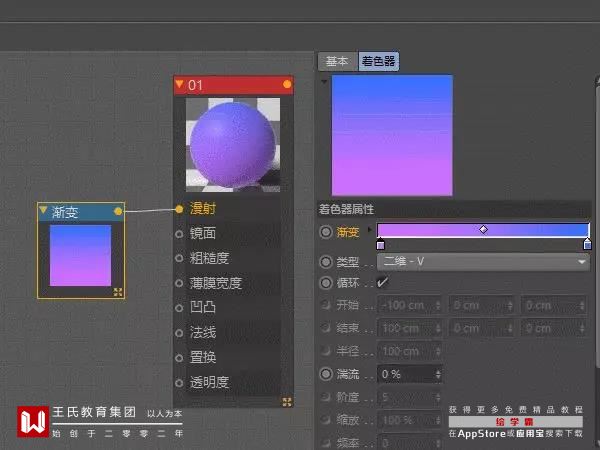The image size is (600, 450).
Task: Collapse the shader preview disclosure triangle
Action: [324, 82]
